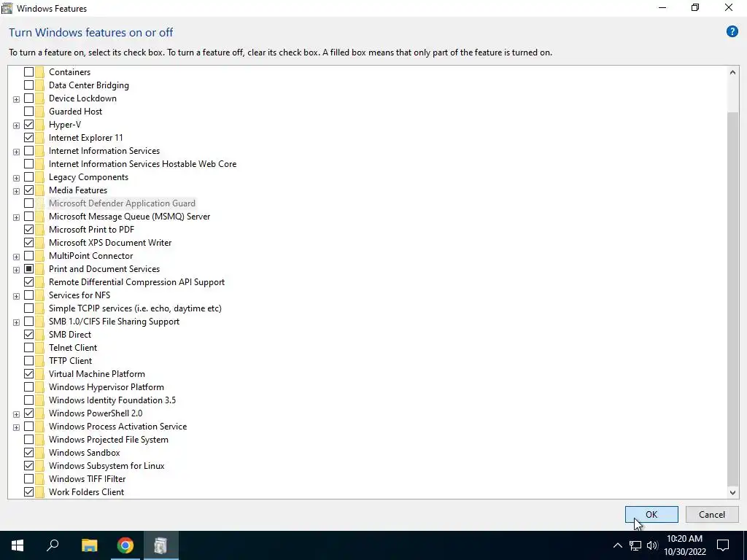Image resolution: width=747 pixels, height=560 pixels.
Task: Click the Guarded Host folder icon
Action: tap(39, 112)
